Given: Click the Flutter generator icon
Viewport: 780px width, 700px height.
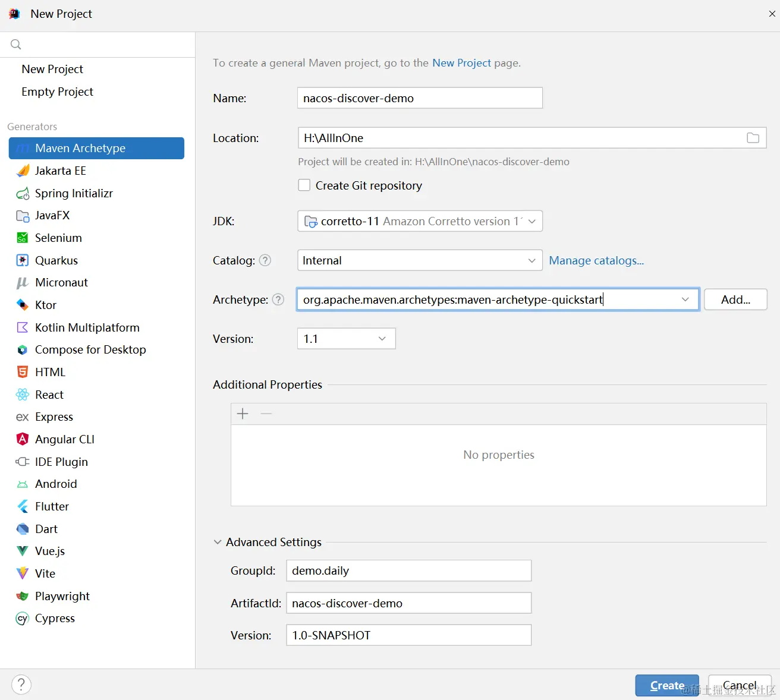Looking at the screenshot, I should [23, 506].
